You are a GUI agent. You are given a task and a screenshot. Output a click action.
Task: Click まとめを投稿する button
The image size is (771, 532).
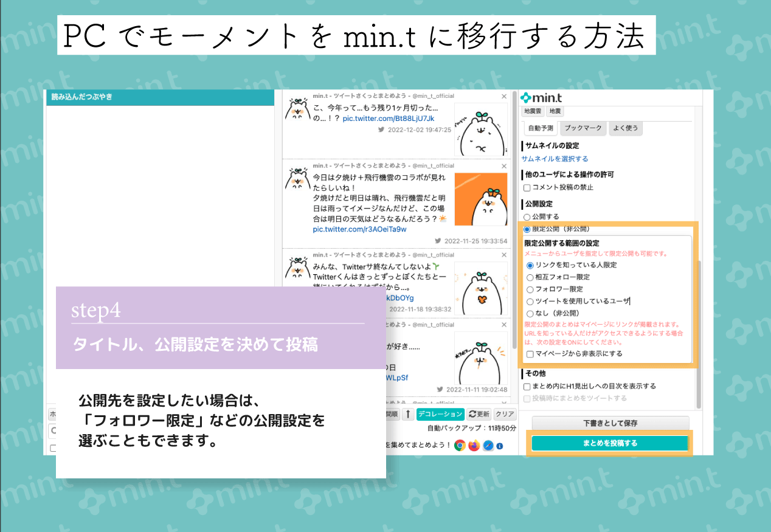point(610,443)
